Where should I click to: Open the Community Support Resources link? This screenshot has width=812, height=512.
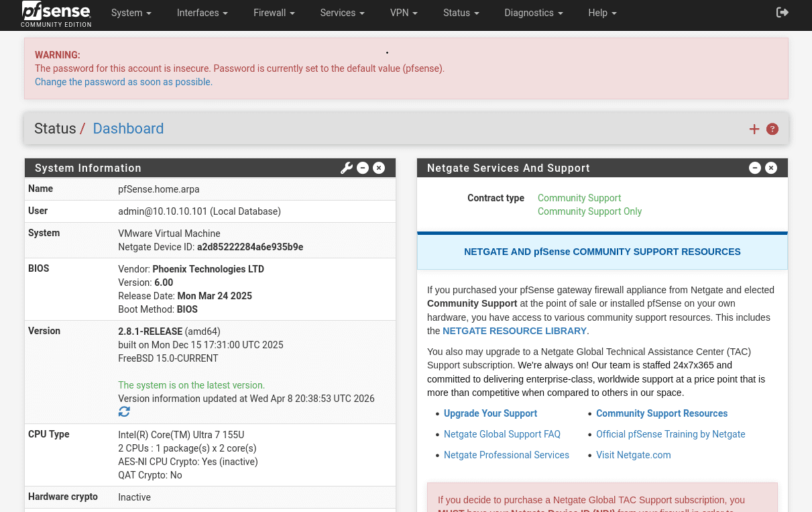pyautogui.click(x=662, y=413)
